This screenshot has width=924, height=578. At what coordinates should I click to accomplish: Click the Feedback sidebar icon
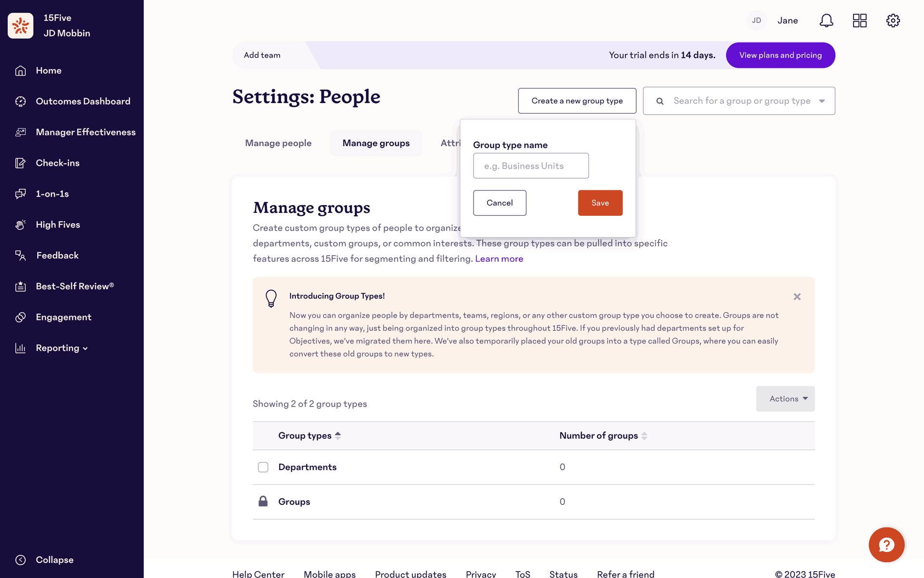(20, 256)
